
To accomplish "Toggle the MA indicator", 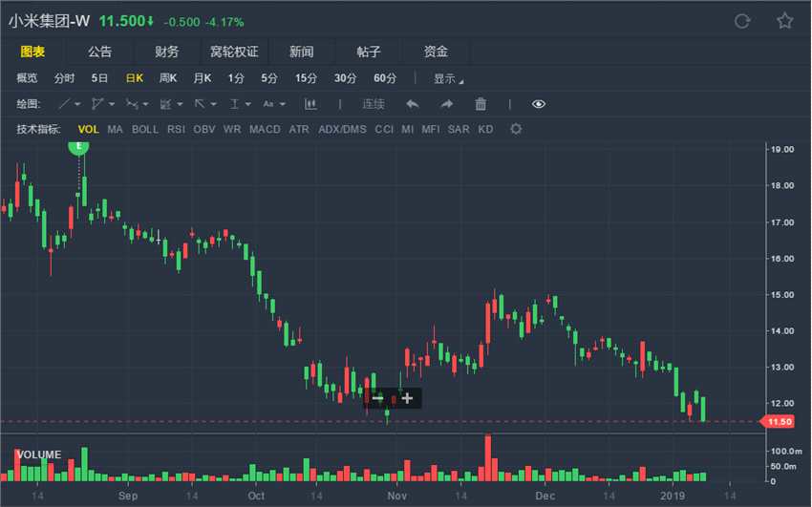I will pos(115,129).
